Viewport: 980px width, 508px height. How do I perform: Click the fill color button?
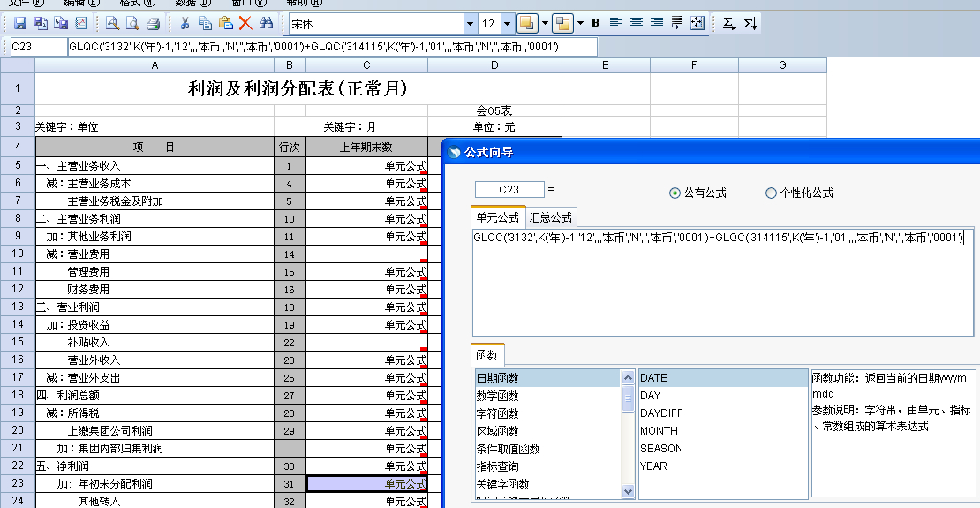pos(527,24)
